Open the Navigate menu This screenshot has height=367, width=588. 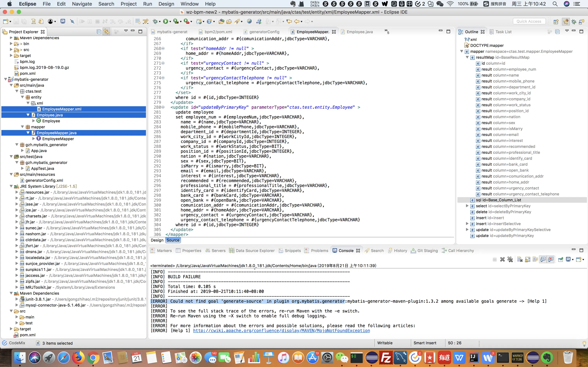[x=82, y=4]
